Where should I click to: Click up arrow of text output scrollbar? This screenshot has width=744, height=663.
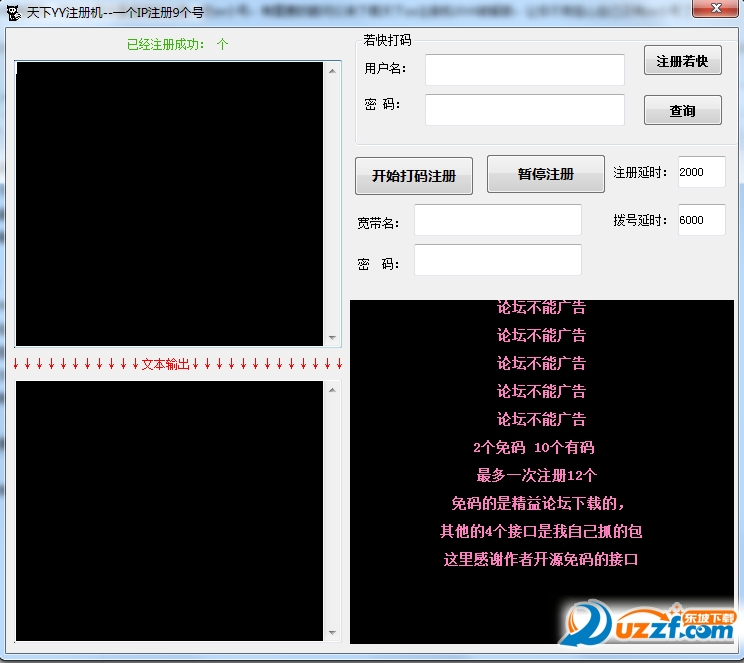click(x=332, y=390)
